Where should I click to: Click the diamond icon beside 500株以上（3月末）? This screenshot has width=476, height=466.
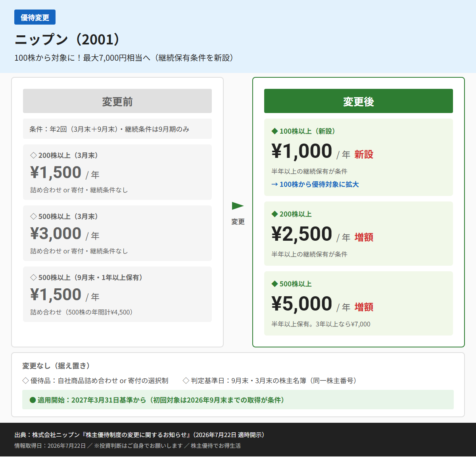(33, 217)
